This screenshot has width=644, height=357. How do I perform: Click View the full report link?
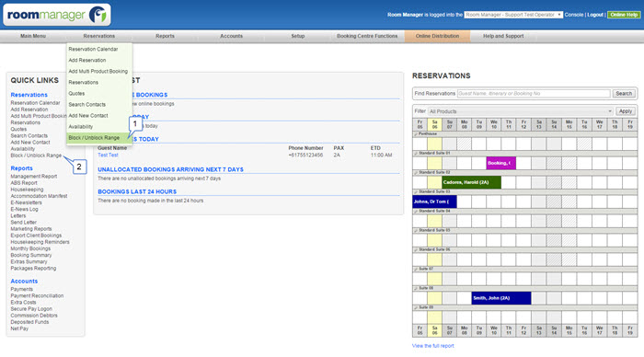433,346
